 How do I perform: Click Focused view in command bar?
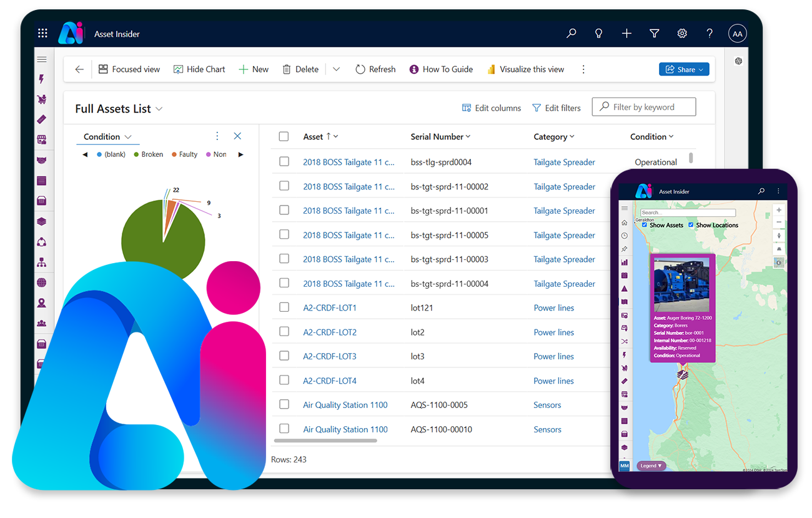129,69
